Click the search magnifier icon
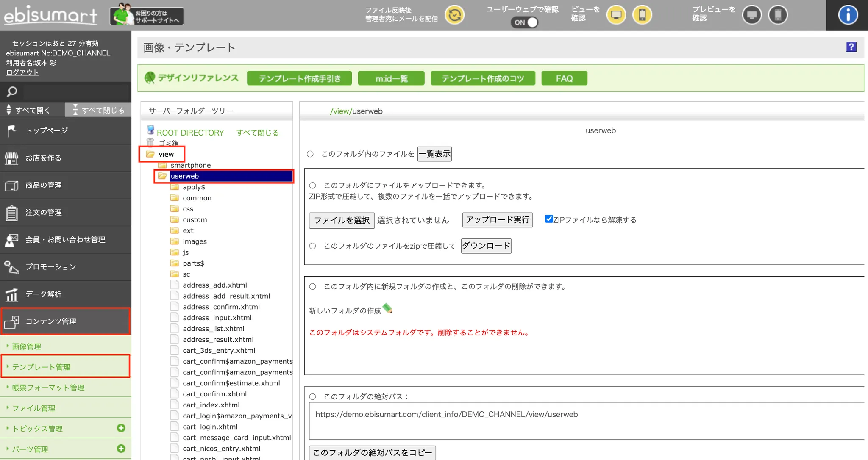The image size is (868, 460). click(x=12, y=91)
